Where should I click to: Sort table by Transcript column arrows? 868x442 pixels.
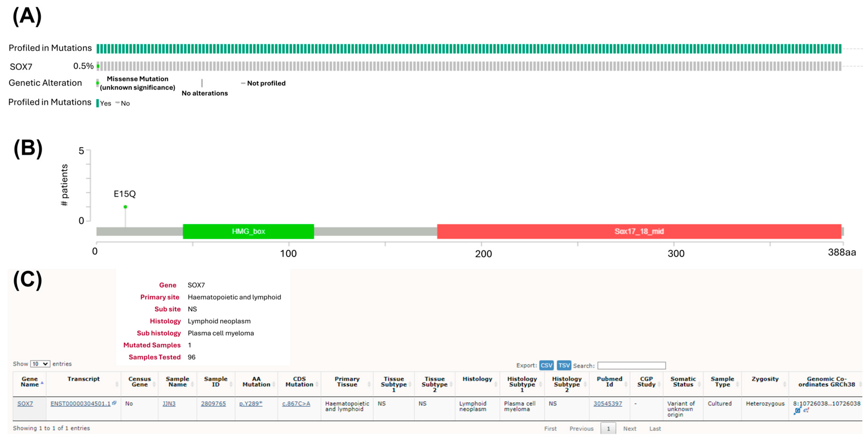point(117,384)
